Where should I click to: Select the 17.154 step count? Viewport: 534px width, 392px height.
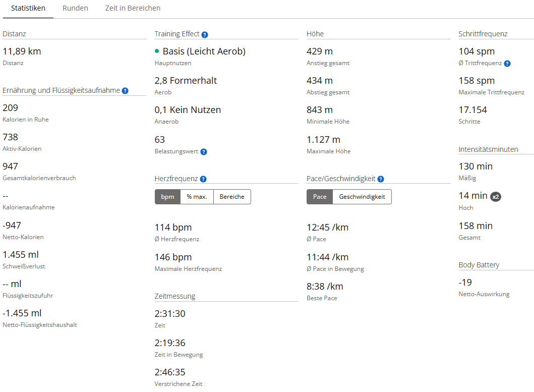coord(472,110)
